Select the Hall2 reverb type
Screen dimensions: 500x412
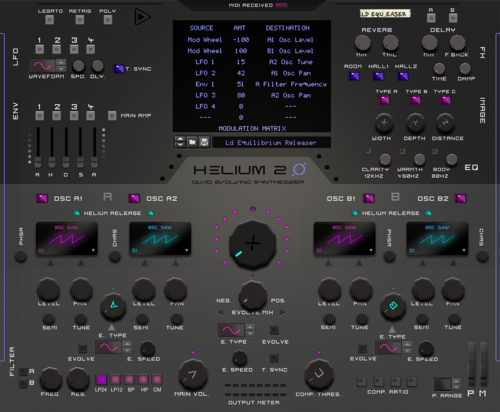(x=403, y=76)
